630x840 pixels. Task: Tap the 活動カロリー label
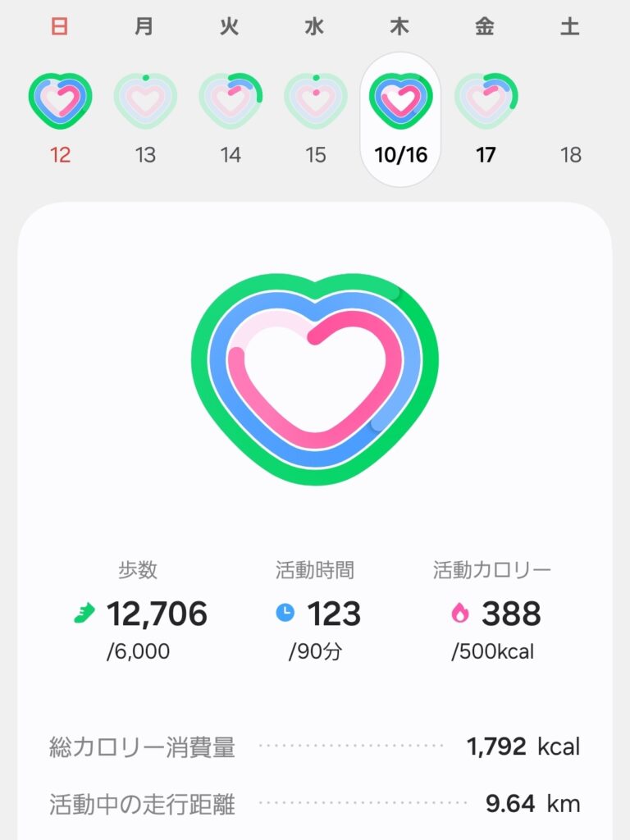coord(492,570)
